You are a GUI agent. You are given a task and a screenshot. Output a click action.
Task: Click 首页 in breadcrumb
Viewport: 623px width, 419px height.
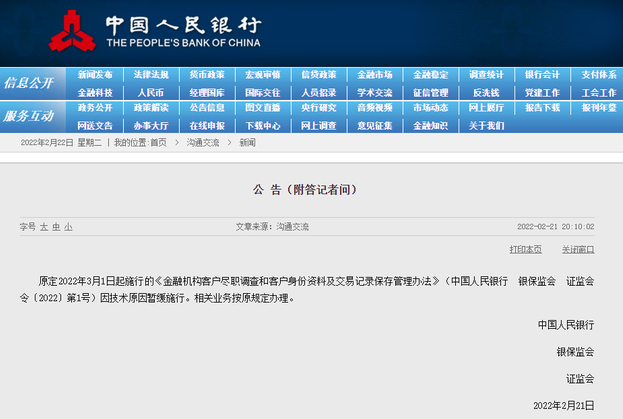[158, 143]
